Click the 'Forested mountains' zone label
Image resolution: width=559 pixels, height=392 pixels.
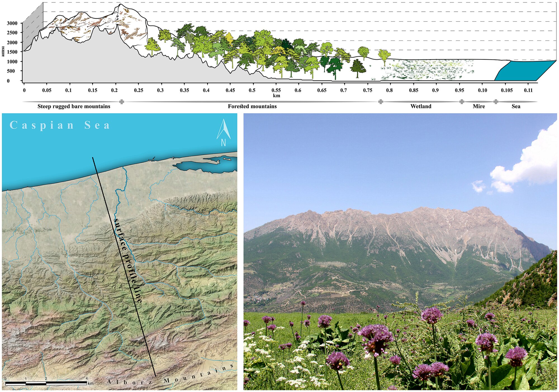click(252, 106)
